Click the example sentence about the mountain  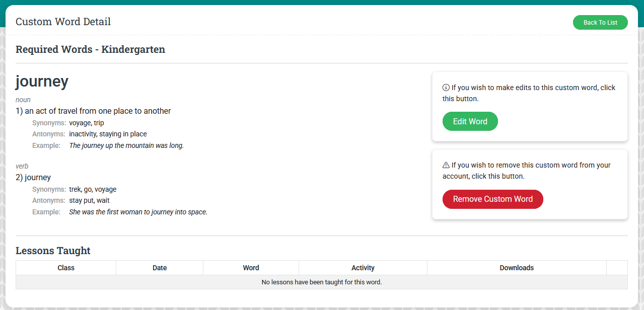point(126,145)
